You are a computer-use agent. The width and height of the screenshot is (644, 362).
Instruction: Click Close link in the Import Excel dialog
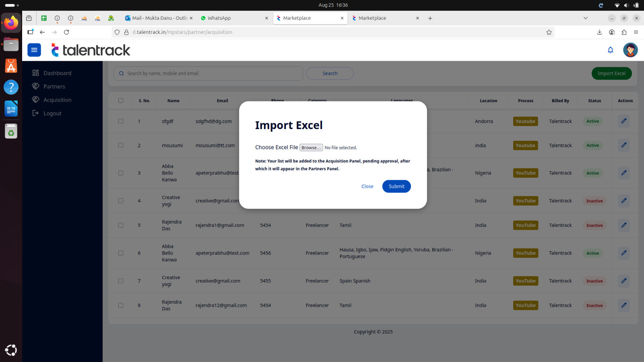point(367,186)
